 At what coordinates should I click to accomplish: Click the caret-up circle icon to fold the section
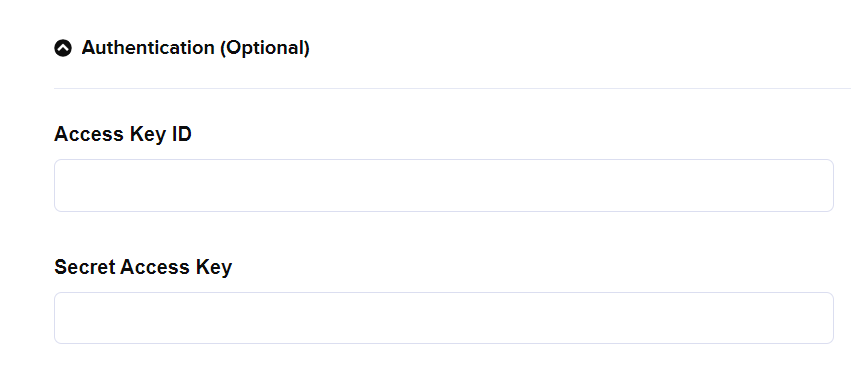coord(63,48)
